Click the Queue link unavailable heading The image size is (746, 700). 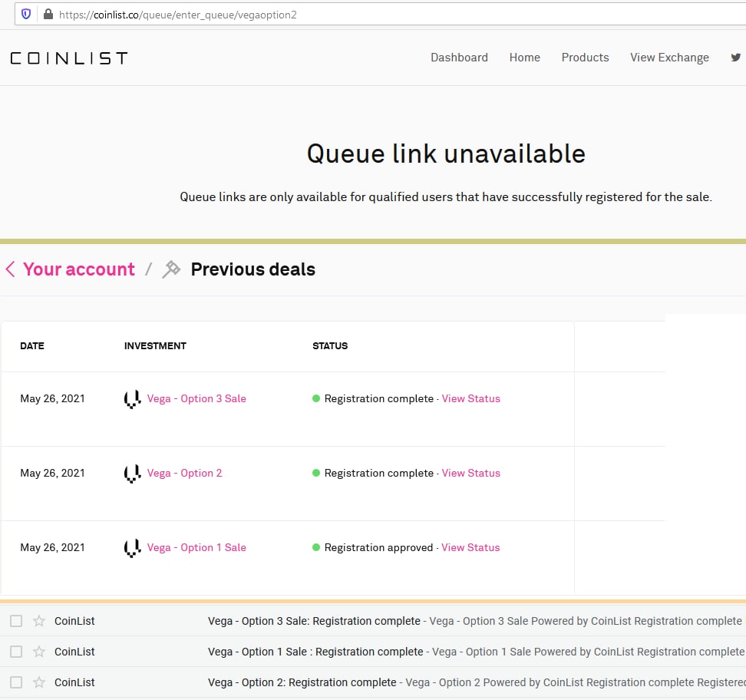pos(446,154)
